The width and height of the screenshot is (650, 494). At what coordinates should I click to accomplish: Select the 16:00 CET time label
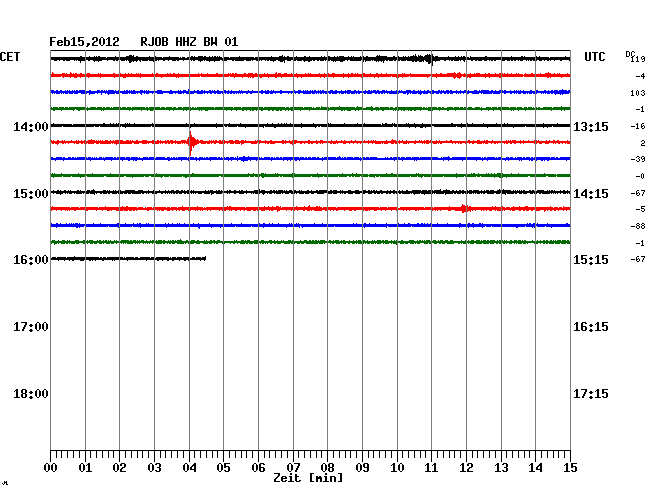click(x=31, y=260)
